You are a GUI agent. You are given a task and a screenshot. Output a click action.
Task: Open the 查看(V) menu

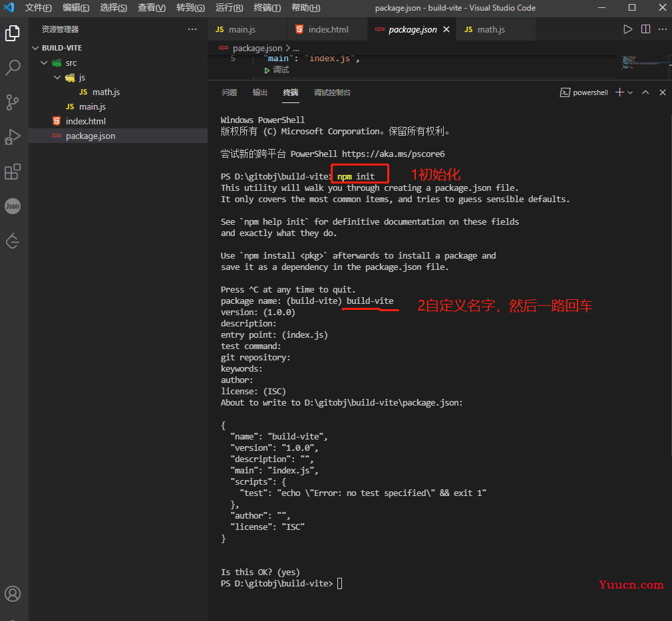(152, 8)
